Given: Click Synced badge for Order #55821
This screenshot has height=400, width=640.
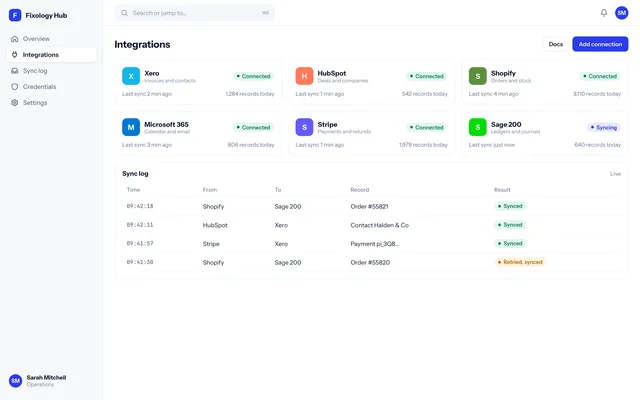Looking at the screenshot, I should (x=510, y=206).
